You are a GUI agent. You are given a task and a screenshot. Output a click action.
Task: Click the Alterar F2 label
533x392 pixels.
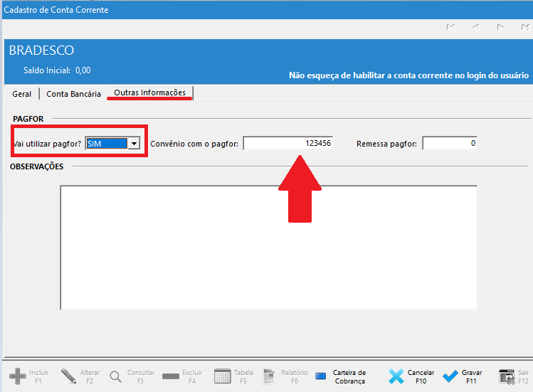(90, 376)
